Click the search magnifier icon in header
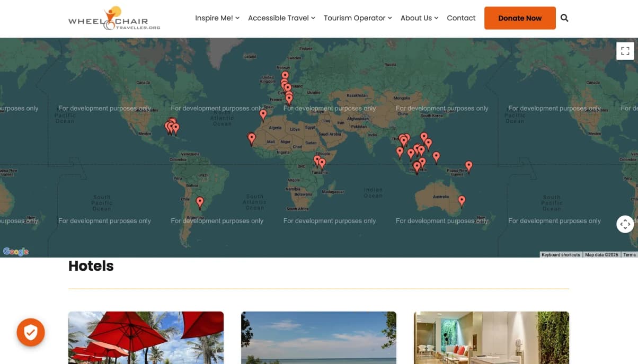This screenshot has width=638, height=364. [564, 18]
